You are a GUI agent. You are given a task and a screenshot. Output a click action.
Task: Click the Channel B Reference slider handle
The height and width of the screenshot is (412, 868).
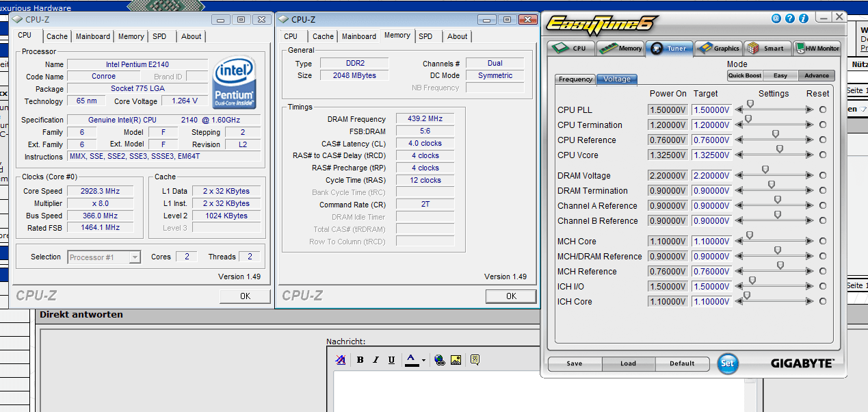(x=778, y=215)
